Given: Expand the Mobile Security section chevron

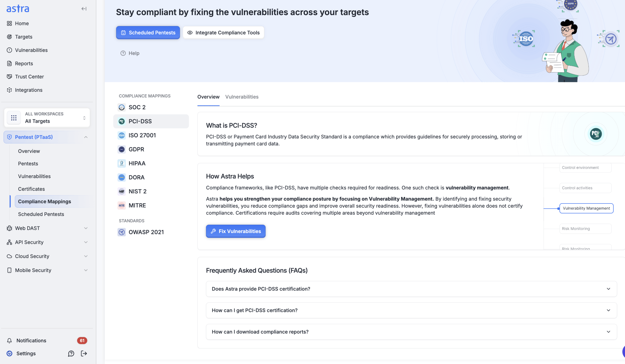Looking at the screenshot, I should click(x=86, y=270).
